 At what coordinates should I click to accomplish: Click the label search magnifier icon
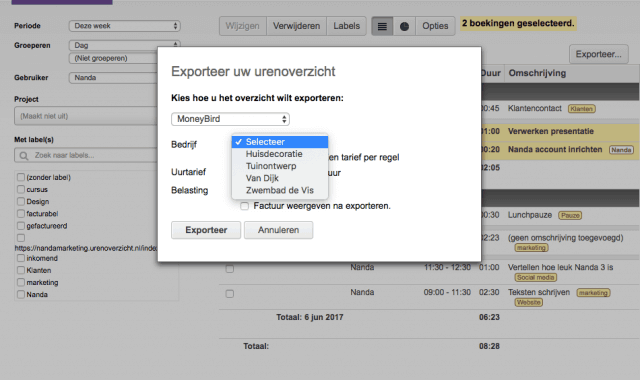pos(24,156)
